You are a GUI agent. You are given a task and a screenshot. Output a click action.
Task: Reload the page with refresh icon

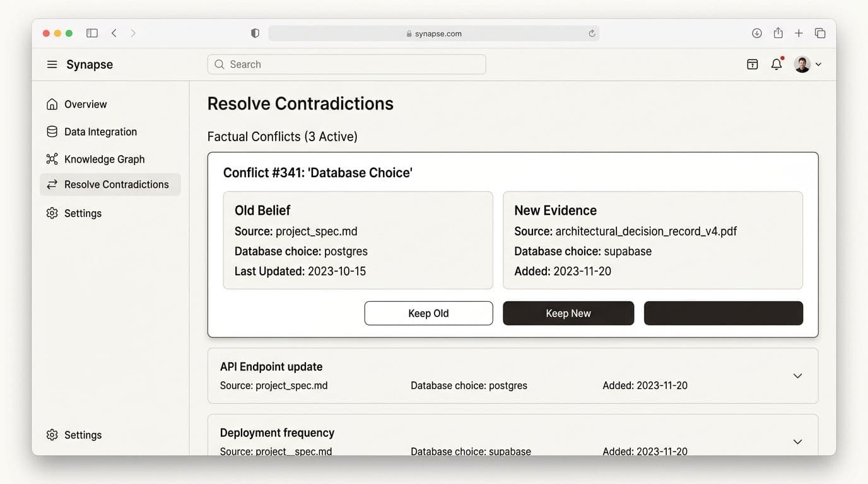[x=592, y=33]
